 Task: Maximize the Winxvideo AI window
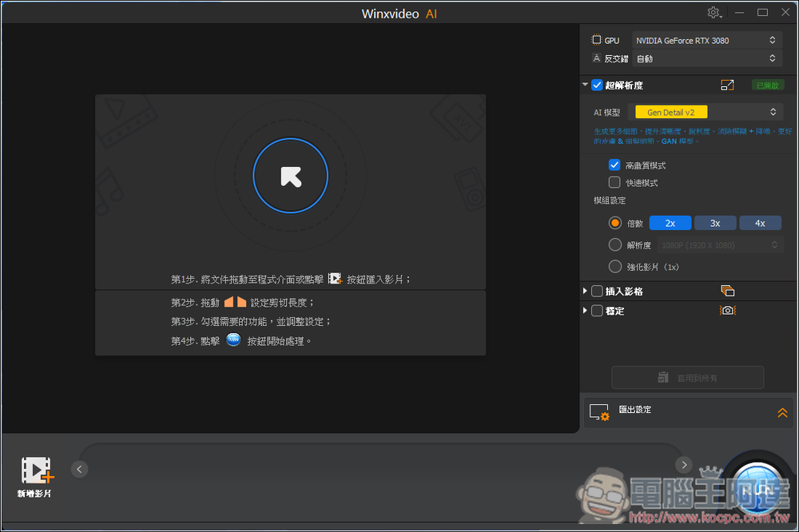click(762, 13)
